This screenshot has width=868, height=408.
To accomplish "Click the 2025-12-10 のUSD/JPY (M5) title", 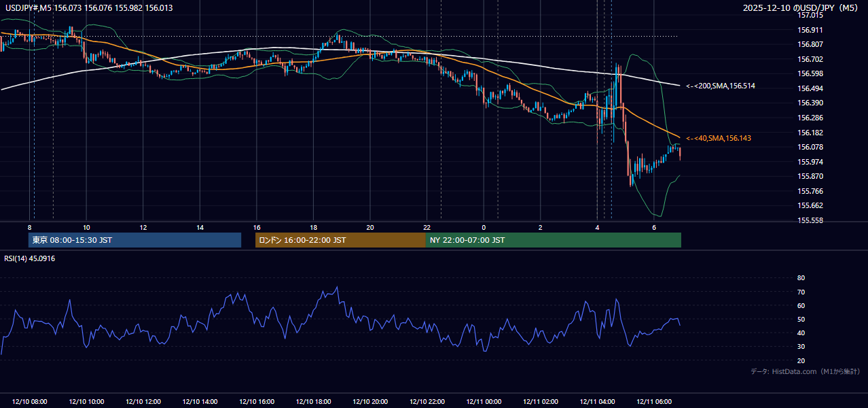I will pyautogui.click(x=801, y=8).
